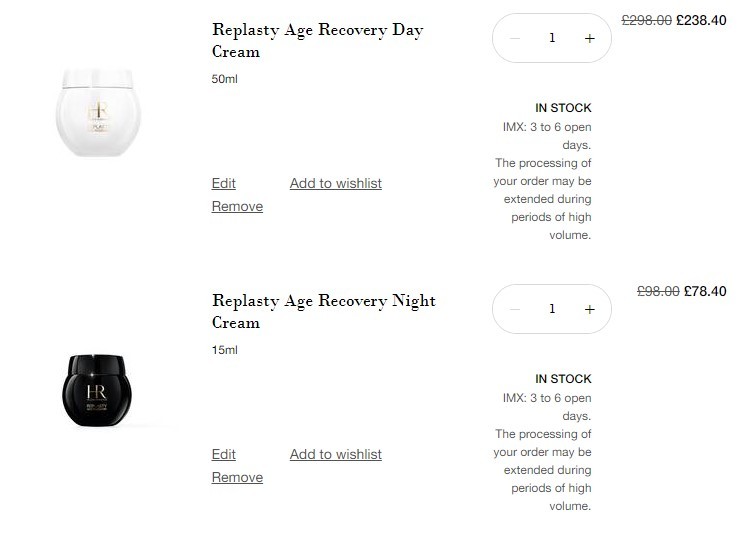756x540 pixels.
Task: Decrease Day Cream quantity with minus icon
Action: coord(514,39)
